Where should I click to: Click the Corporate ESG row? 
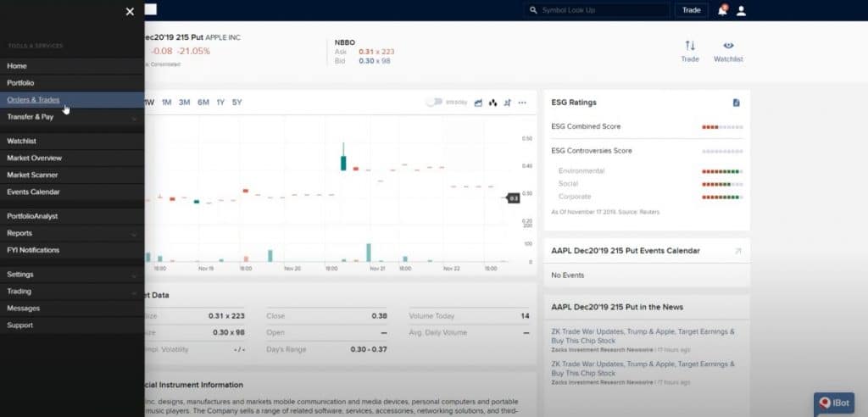[650, 197]
